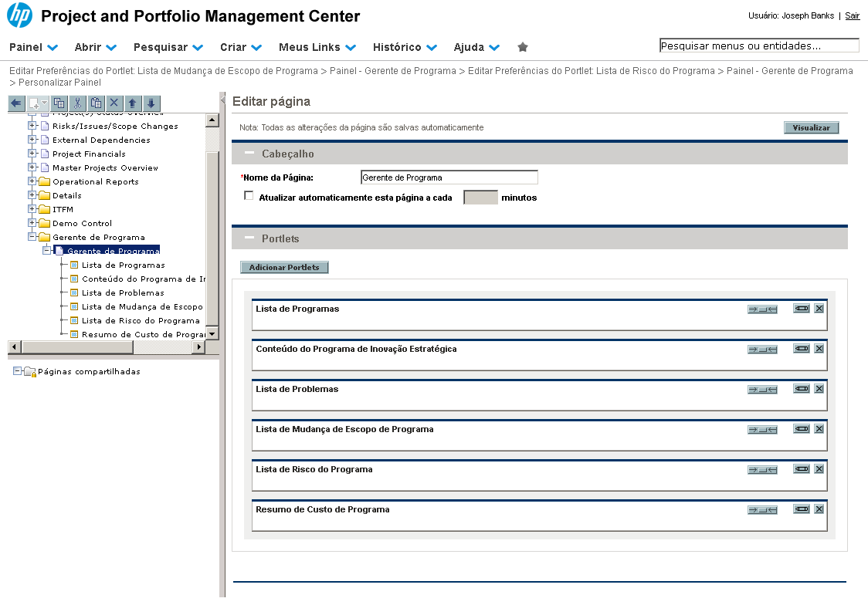This screenshot has width=868, height=605.
Task: Collapse the Portlets section
Action: pos(249,238)
